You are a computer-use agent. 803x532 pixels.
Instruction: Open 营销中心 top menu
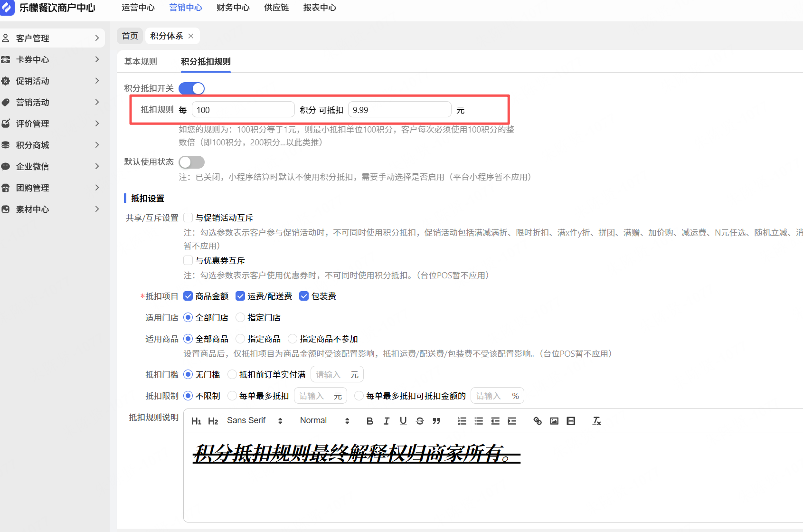(186, 8)
